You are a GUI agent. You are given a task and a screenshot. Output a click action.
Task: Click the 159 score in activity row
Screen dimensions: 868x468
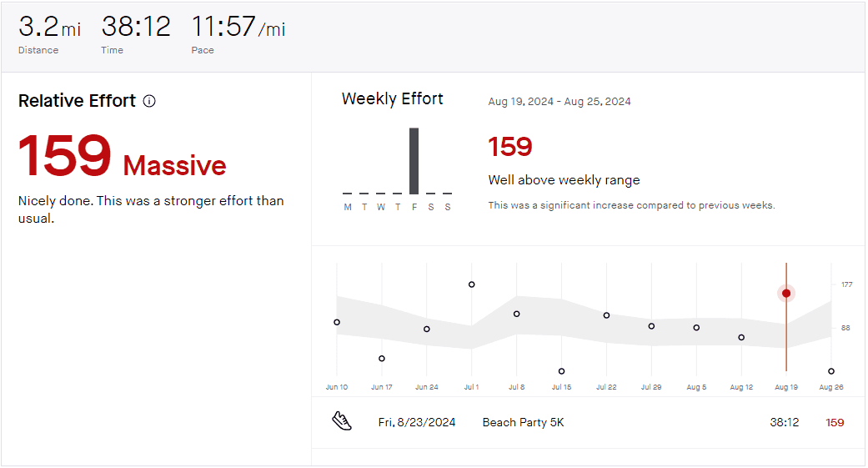(835, 423)
